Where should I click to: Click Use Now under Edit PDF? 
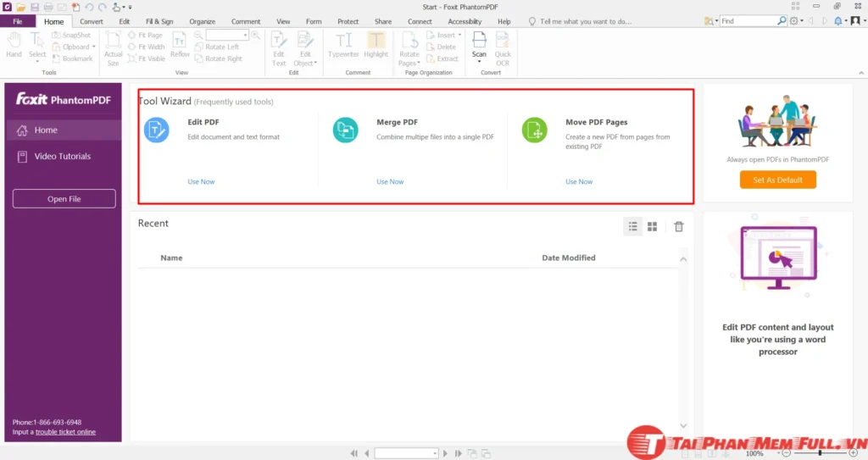point(201,181)
